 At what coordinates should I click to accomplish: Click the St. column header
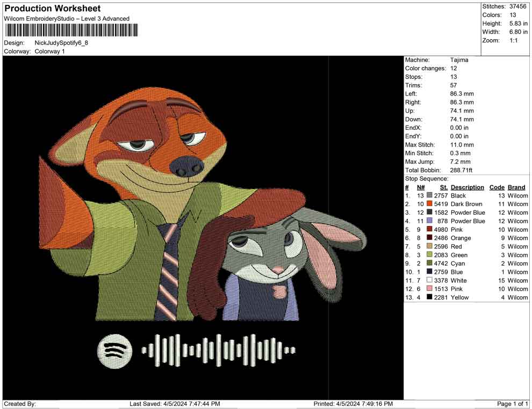pos(443,187)
